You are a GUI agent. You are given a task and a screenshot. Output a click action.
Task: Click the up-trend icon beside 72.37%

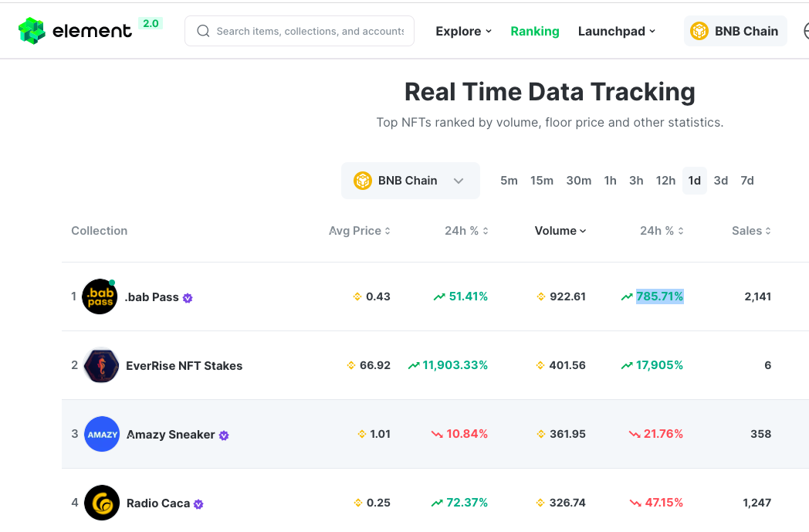click(x=437, y=503)
